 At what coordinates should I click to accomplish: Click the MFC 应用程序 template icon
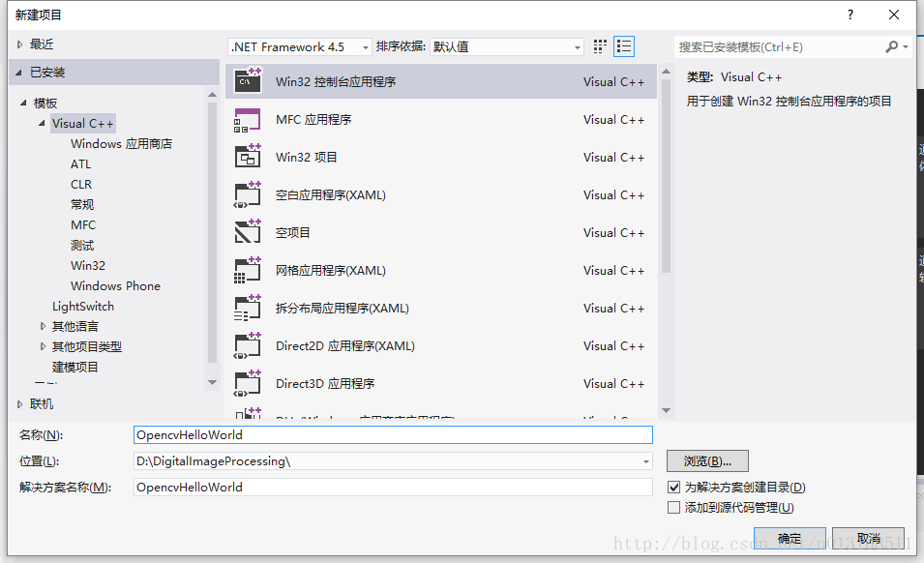pos(248,120)
